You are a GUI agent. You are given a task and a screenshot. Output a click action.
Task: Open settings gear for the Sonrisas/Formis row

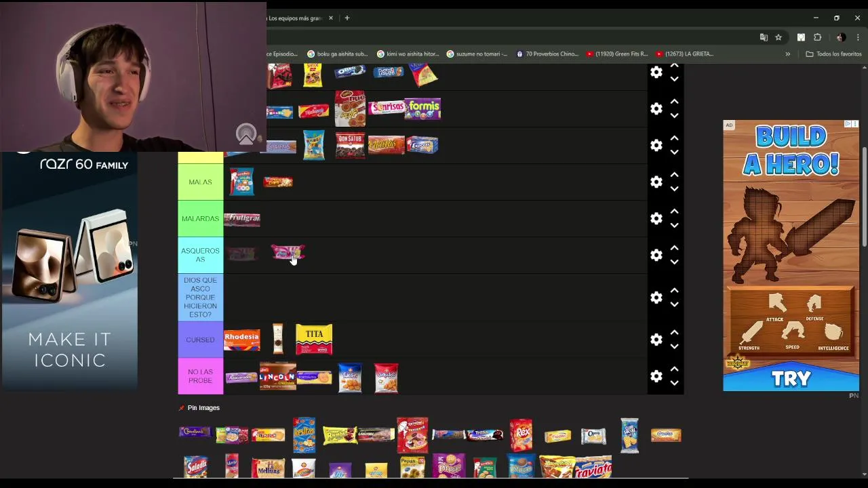(x=656, y=108)
